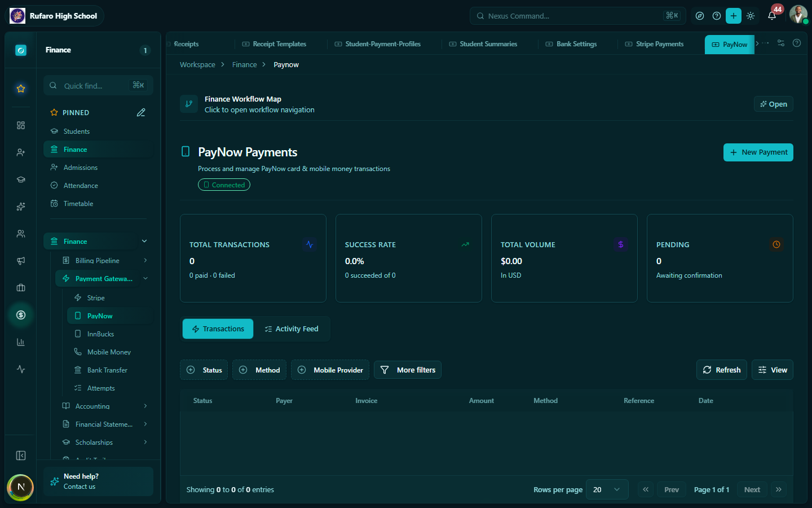Switch to the Bank Settings tab
812x508 pixels.
pos(571,44)
